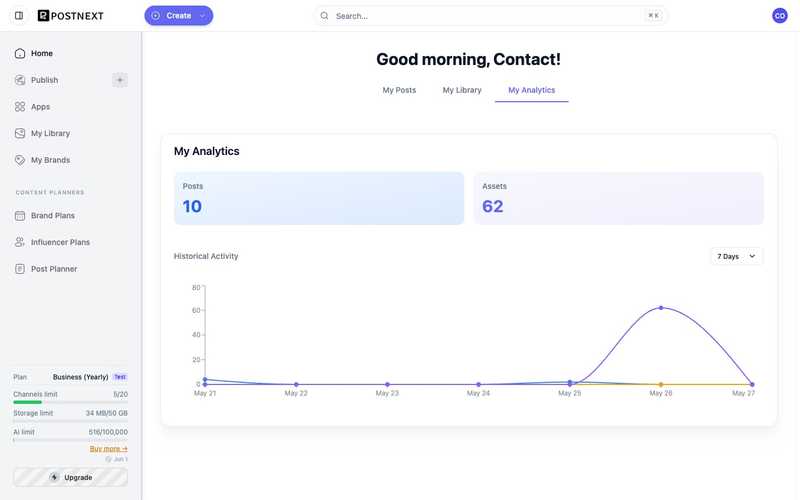
Task: Click the Buy more link
Action: point(109,449)
